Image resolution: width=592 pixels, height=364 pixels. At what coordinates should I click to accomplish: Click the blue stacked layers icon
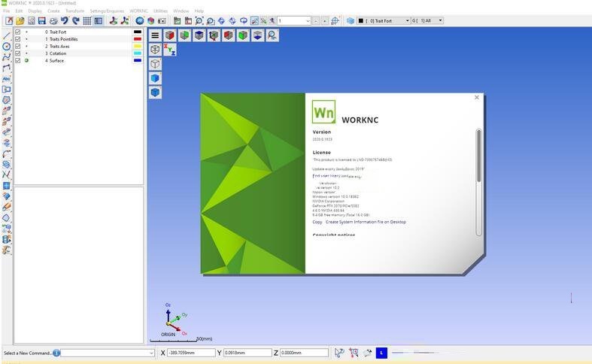tap(351, 21)
